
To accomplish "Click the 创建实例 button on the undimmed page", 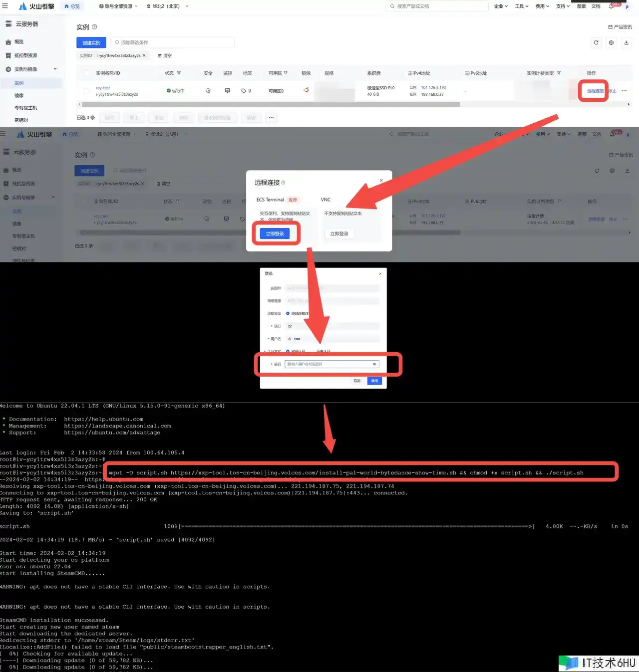I will pos(91,43).
